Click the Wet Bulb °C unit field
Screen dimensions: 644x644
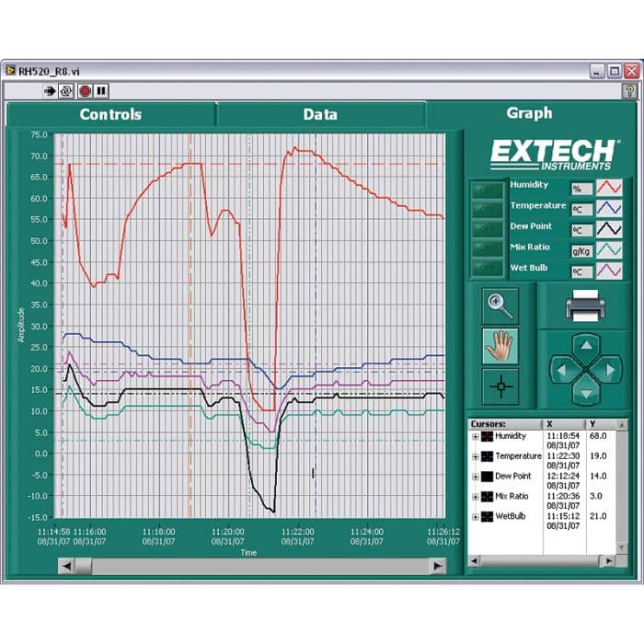(x=582, y=272)
